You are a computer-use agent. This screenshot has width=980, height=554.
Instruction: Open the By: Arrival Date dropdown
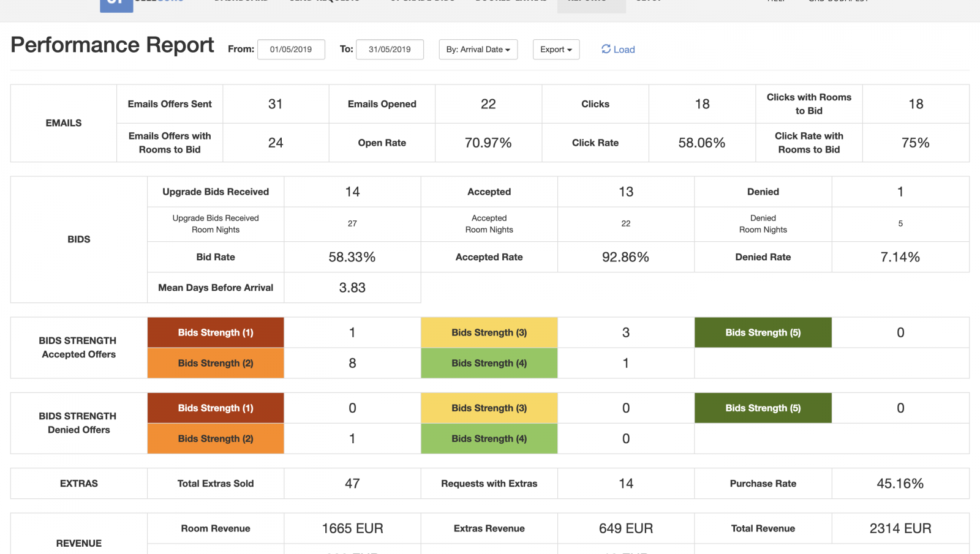(478, 50)
